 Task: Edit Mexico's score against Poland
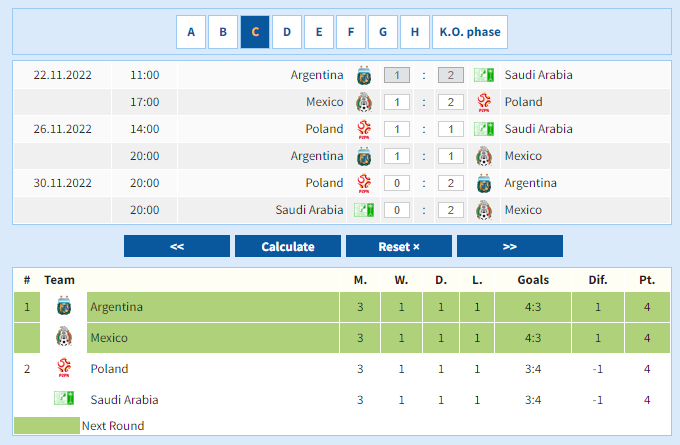pyautogui.click(x=397, y=102)
